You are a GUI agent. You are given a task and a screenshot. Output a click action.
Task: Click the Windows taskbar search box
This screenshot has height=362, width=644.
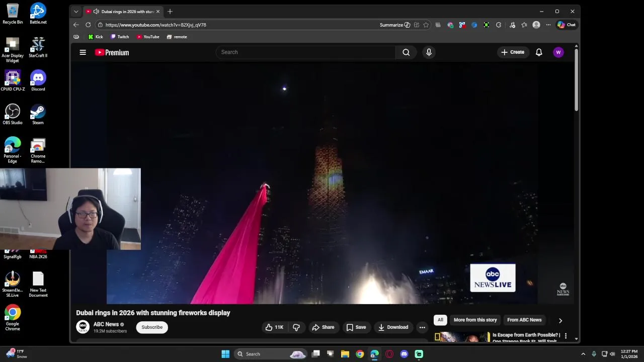pos(271,354)
